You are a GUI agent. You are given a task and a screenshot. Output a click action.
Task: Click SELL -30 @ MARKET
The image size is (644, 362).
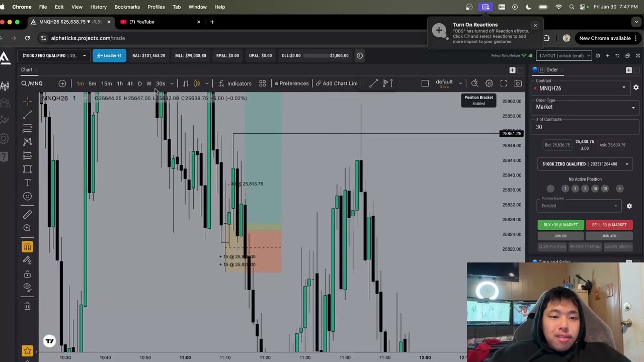click(x=609, y=225)
